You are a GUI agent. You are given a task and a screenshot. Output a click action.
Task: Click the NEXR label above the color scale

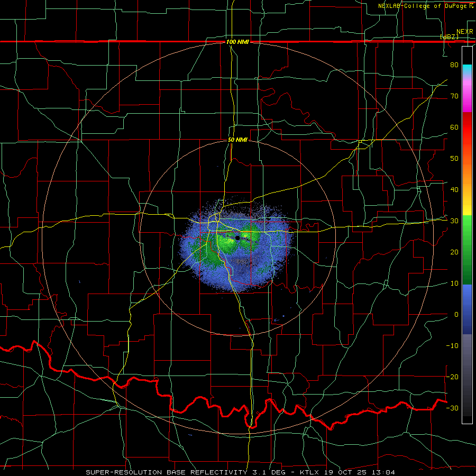[x=464, y=32]
